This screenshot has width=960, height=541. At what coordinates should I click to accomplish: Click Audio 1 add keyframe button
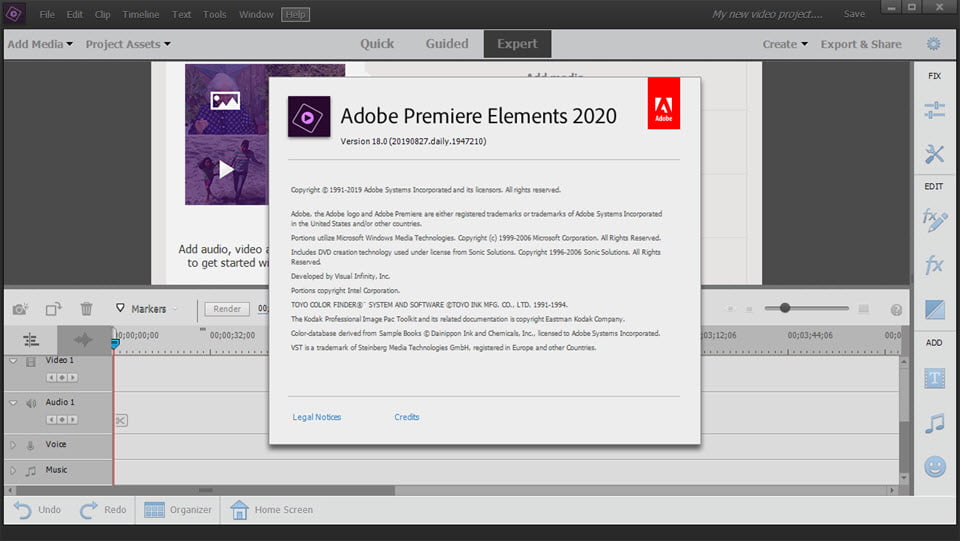62,419
